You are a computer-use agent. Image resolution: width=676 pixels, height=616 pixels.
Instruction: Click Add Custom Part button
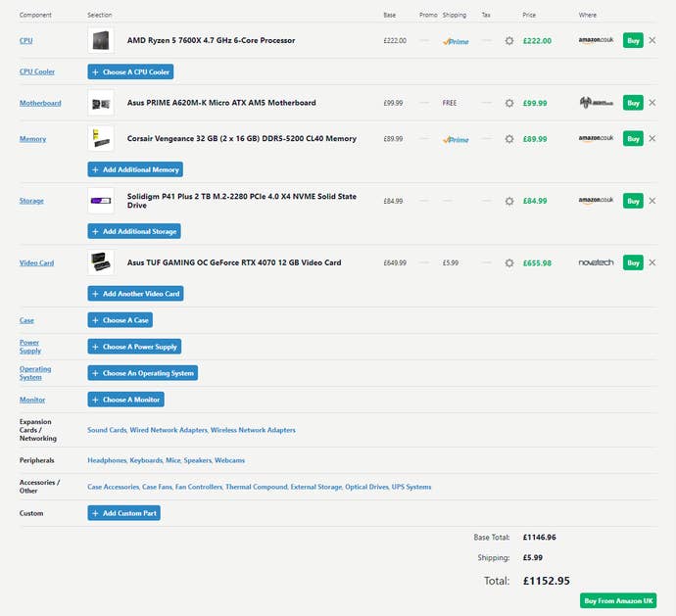[x=124, y=513]
